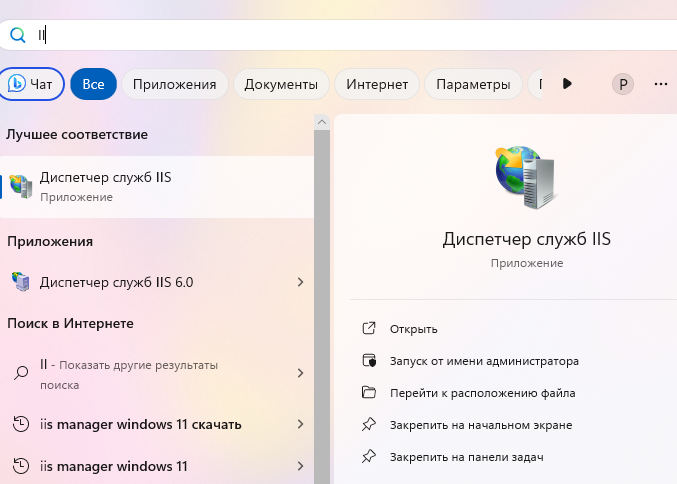
Task: Expand chevron of last suggestion row
Action: 301,466
